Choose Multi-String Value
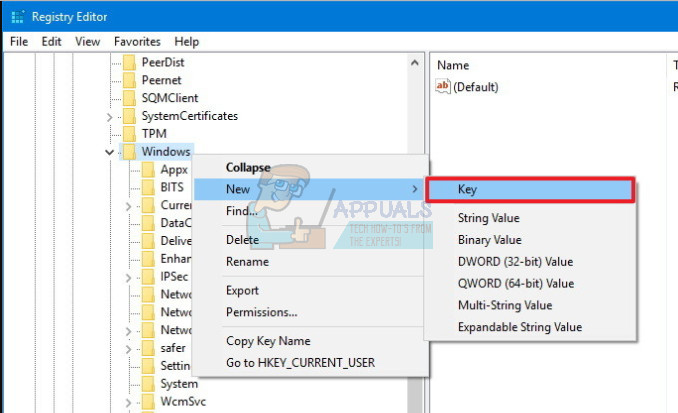This screenshot has width=678, height=413. [x=531, y=305]
